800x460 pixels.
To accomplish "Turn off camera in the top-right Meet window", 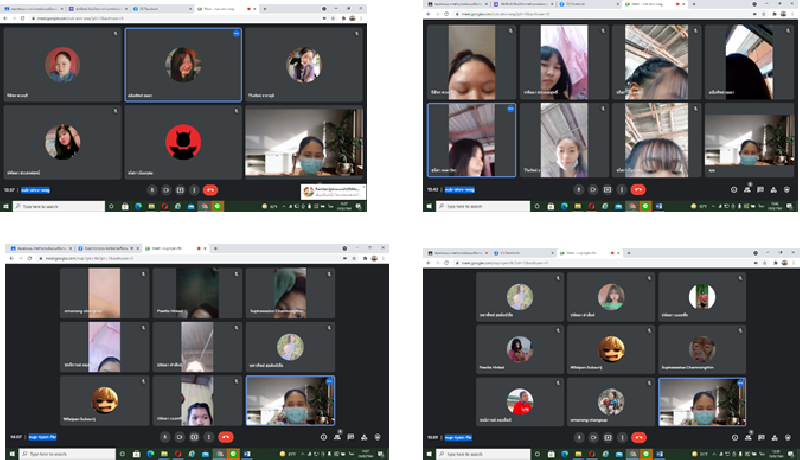I will pos(593,188).
